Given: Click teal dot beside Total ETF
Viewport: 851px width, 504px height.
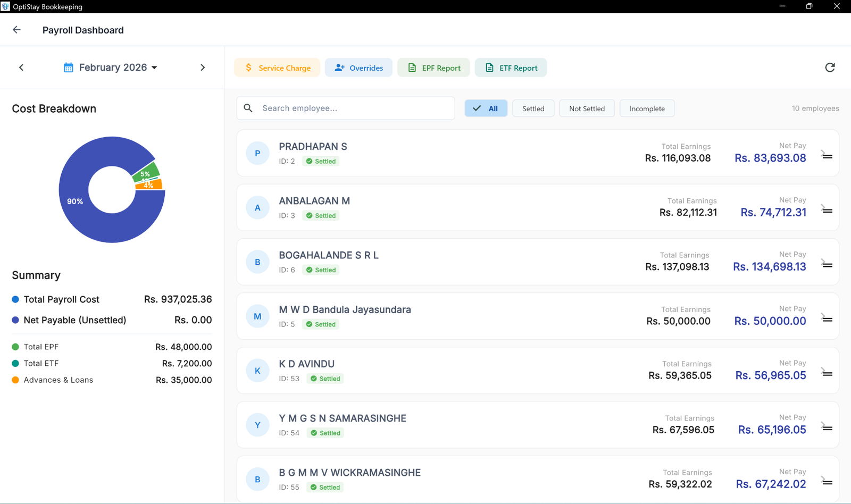Looking at the screenshot, I should 15,363.
